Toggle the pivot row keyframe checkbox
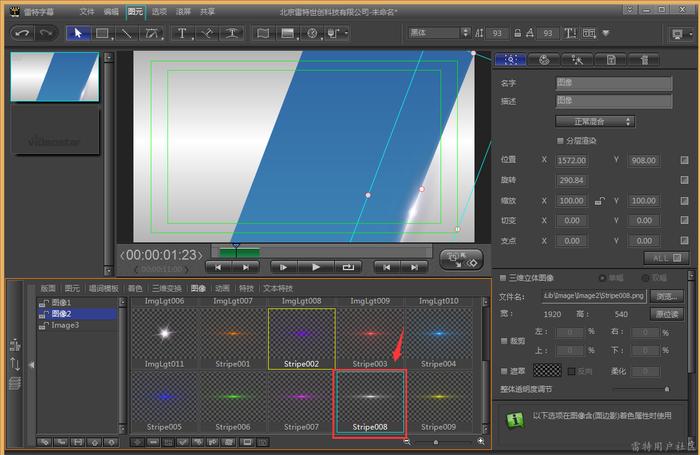 [684, 241]
